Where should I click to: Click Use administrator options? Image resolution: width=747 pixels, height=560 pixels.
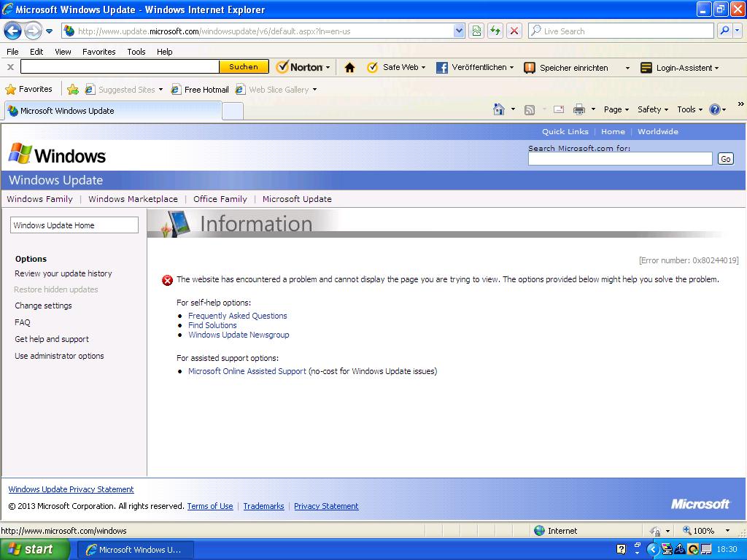[59, 356]
